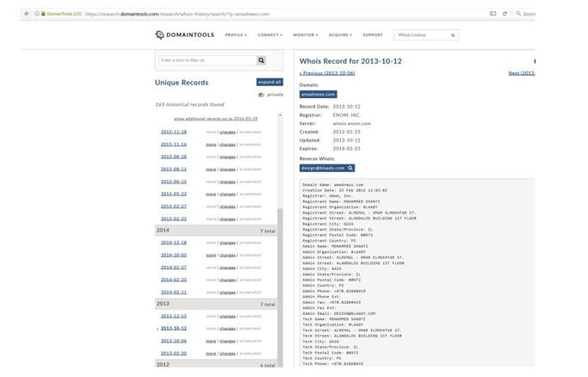Open the 2013-03-20 record
Viewport: 588px width, 377px height.
[x=174, y=353]
